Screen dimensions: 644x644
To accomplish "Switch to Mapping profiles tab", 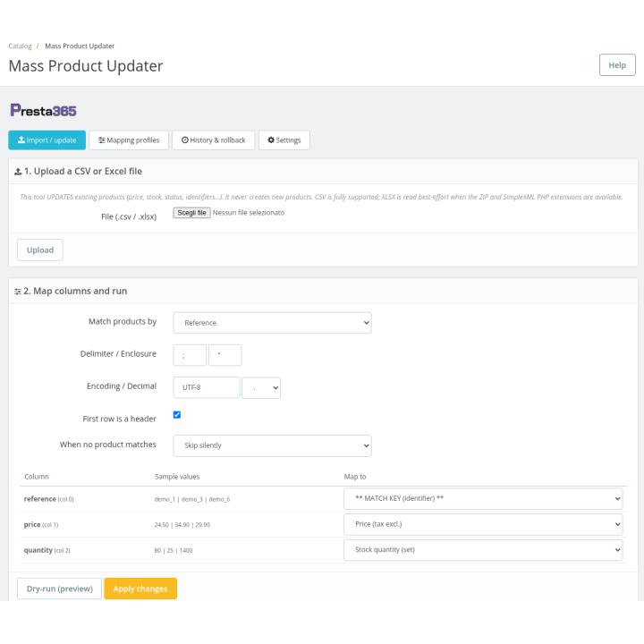I will point(129,140).
